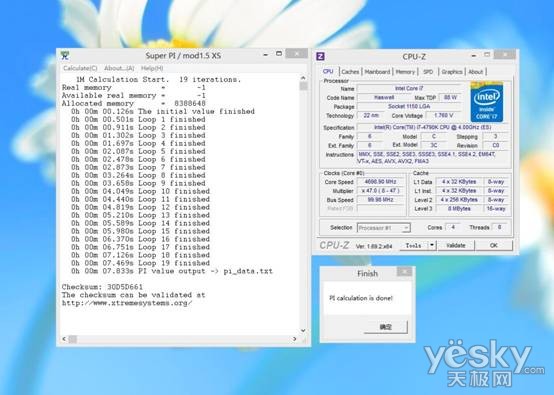Minimize the Super PI window

pos(265,55)
